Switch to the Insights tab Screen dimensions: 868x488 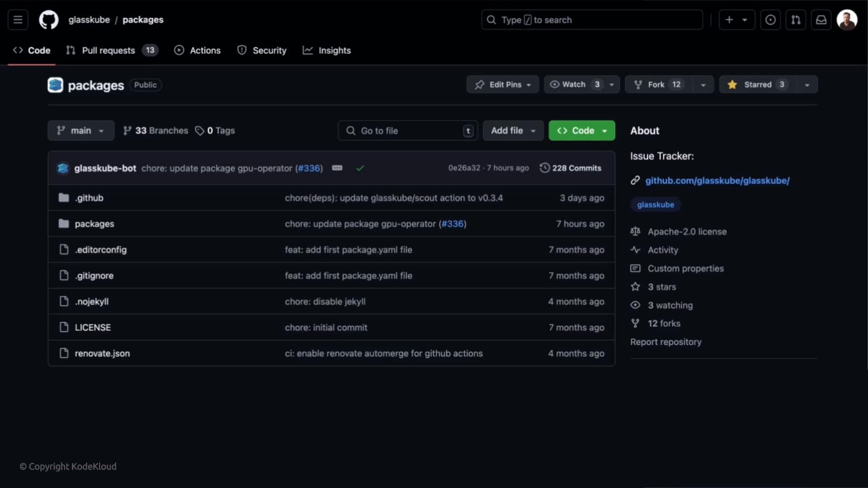pos(327,51)
